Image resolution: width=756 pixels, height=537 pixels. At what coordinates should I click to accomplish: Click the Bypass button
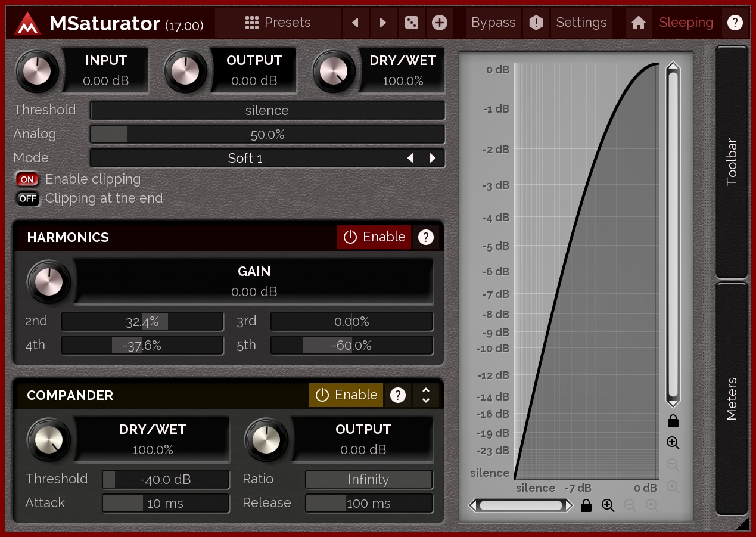point(493,23)
